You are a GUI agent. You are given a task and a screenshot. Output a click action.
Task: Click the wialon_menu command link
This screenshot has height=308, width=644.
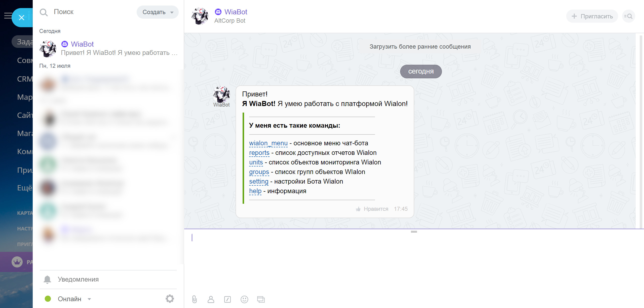[x=268, y=143]
